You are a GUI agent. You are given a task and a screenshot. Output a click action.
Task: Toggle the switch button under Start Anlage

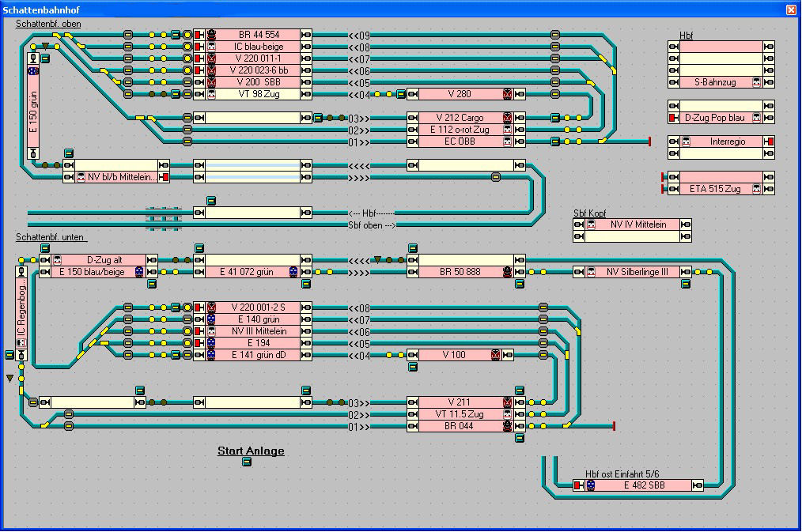pos(247,462)
